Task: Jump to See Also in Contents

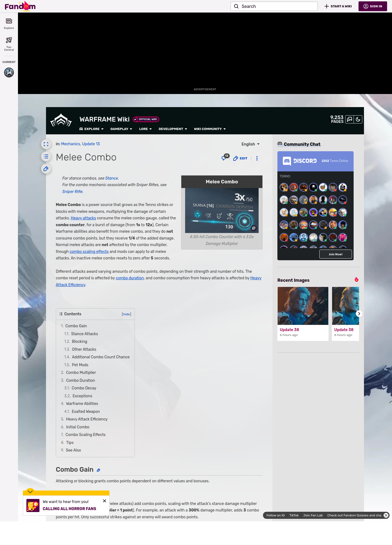Action: 73,450
